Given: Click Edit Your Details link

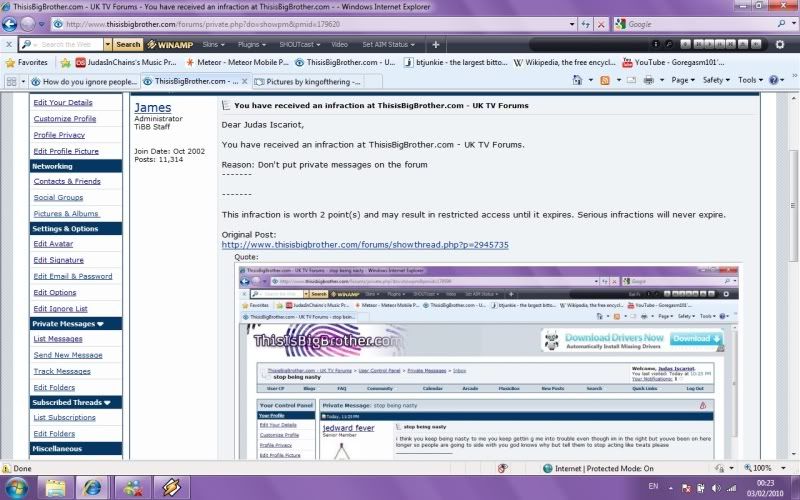Looking at the screenshot, I should (63, 103).
